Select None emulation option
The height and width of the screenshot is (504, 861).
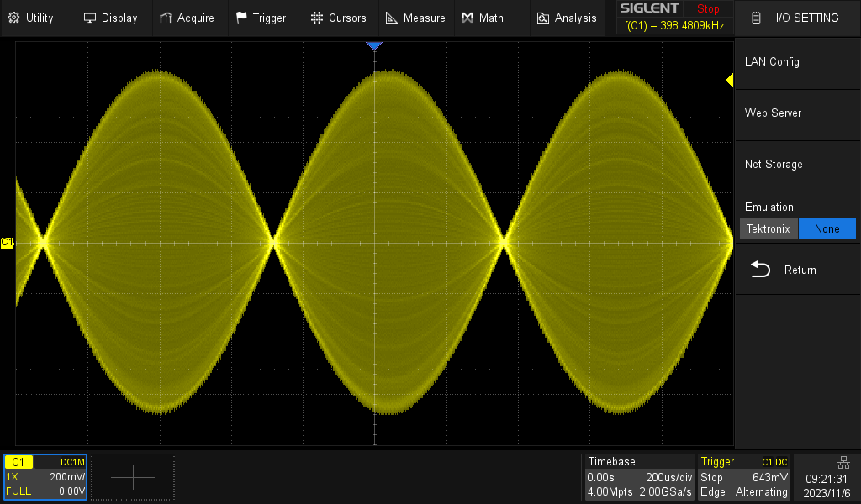tap(827, 228)
